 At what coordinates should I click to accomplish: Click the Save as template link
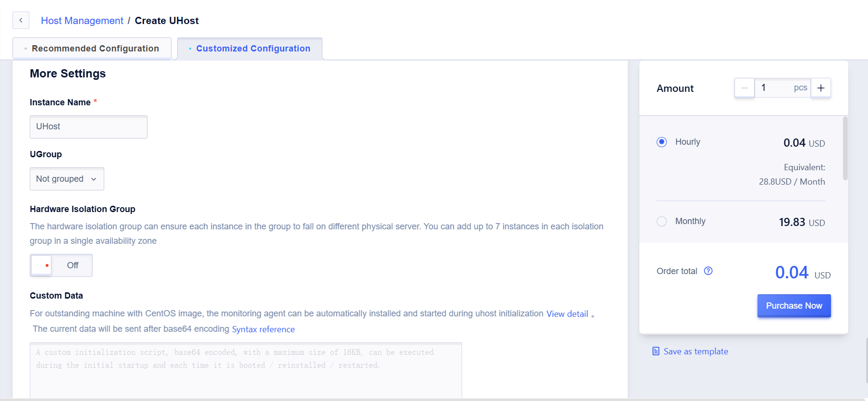point(696,351)
